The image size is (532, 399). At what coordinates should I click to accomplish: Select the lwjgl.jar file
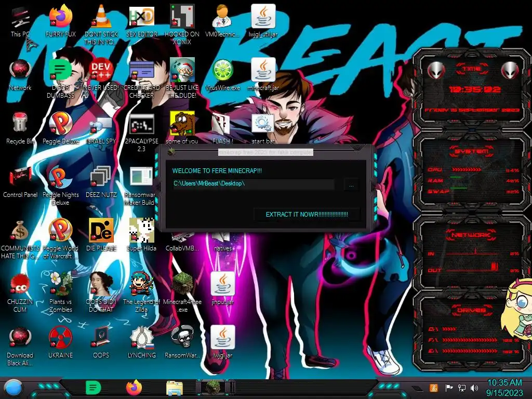pos(222,337)
